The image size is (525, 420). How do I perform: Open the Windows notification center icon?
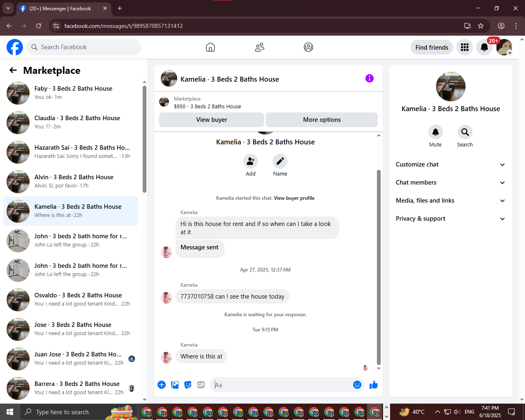pyautogui.click(x=512, y=412)
